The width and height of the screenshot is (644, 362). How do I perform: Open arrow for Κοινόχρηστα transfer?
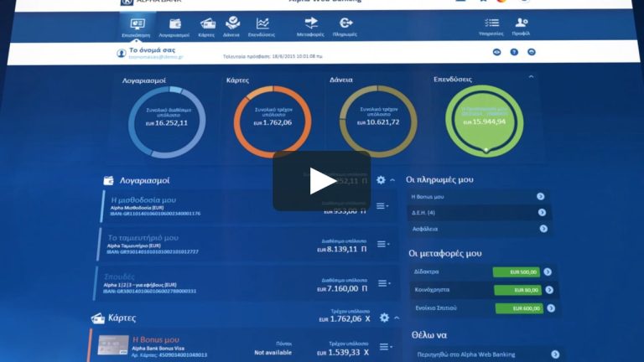pos(549,290)
